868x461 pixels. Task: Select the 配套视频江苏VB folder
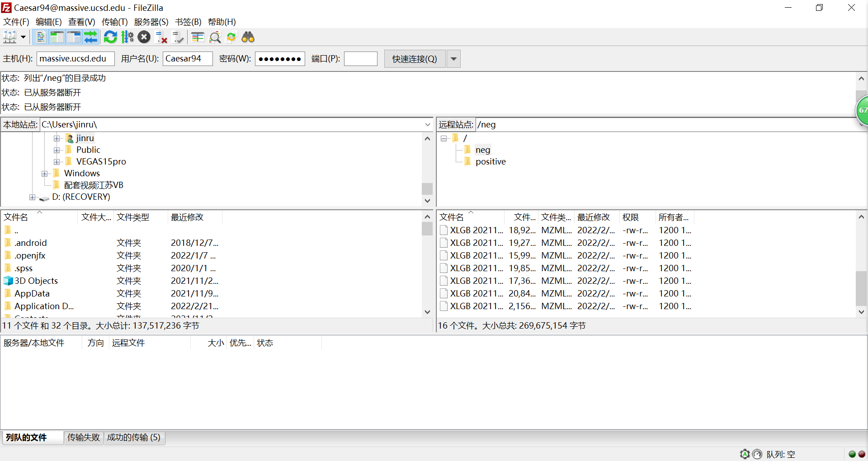pos(94,185)
